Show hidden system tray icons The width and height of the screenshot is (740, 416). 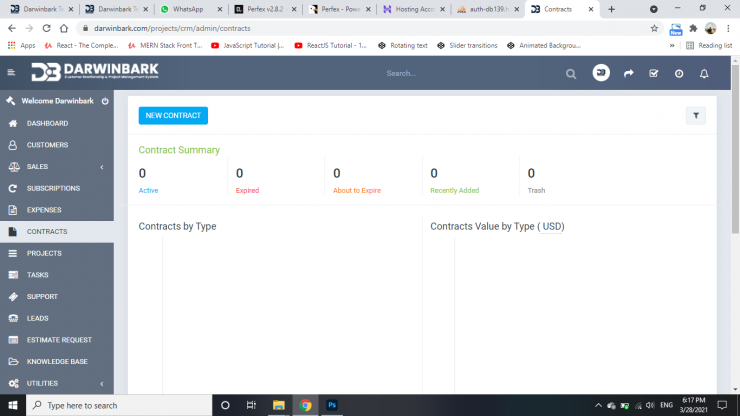pos(598,405)
